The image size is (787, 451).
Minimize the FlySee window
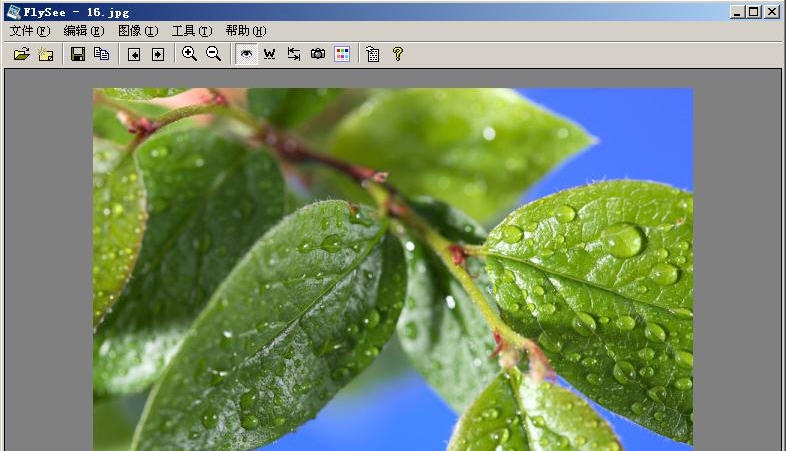click(x=737, y=12)
